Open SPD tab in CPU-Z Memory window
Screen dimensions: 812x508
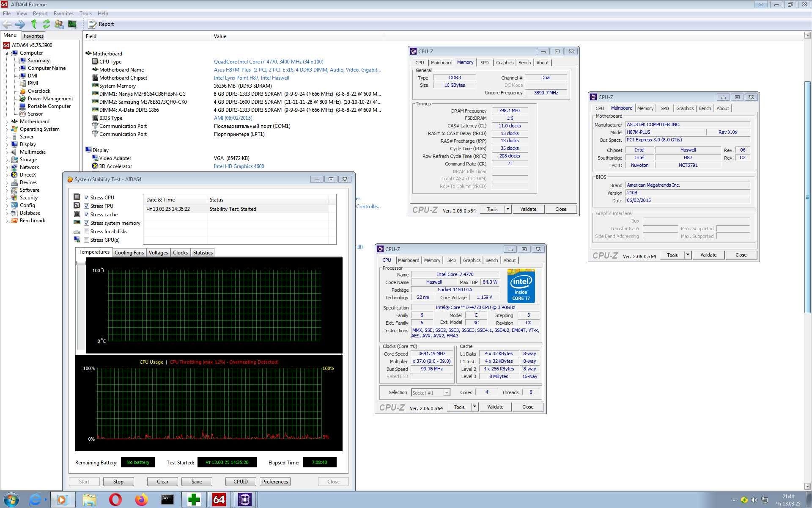485,63
